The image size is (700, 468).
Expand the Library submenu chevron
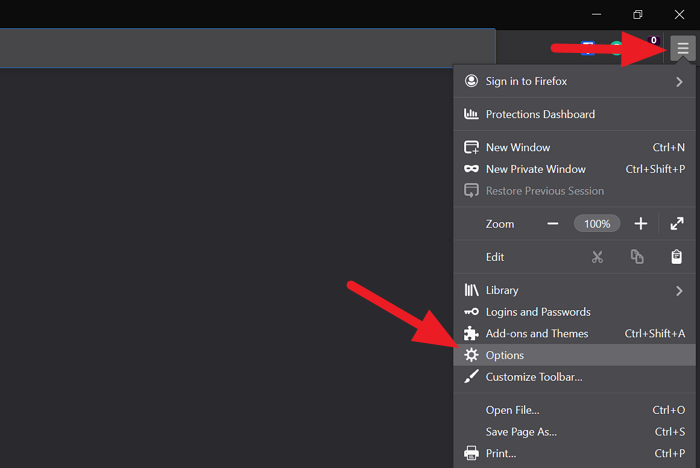[679, 291]
